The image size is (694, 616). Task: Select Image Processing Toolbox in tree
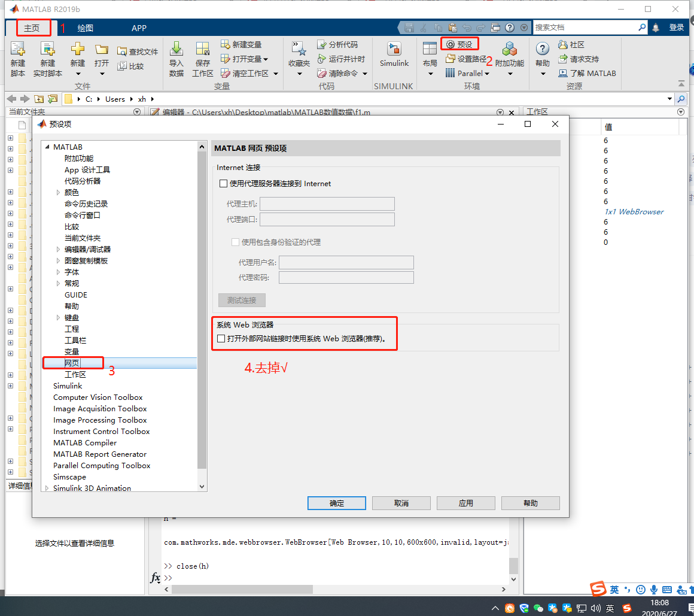point(100,420)
